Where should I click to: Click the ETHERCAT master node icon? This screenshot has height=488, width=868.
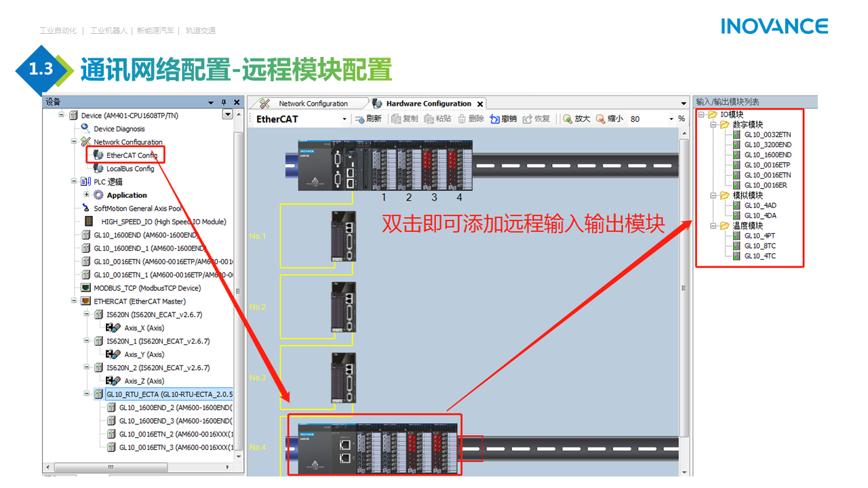[x=85, y=301]
